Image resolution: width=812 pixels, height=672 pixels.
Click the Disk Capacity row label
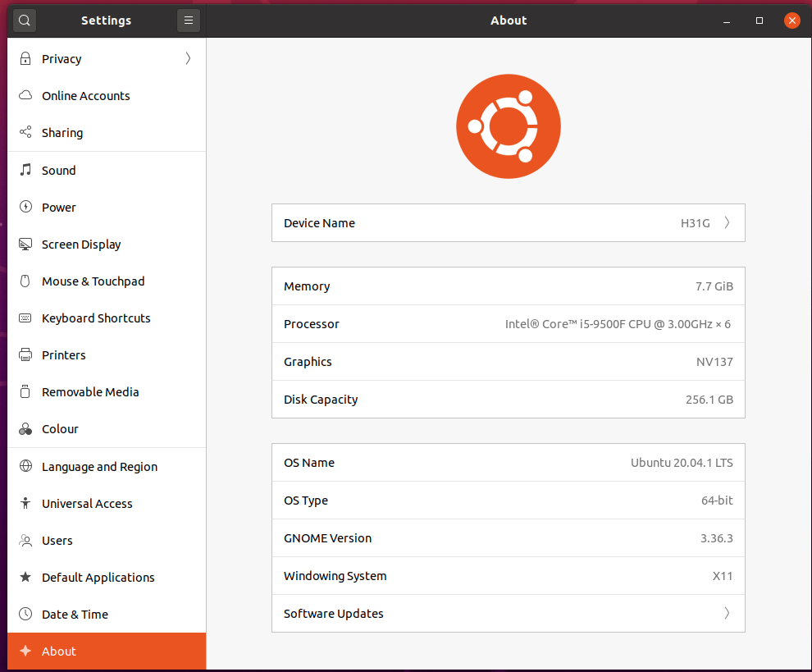coord(321,400)
